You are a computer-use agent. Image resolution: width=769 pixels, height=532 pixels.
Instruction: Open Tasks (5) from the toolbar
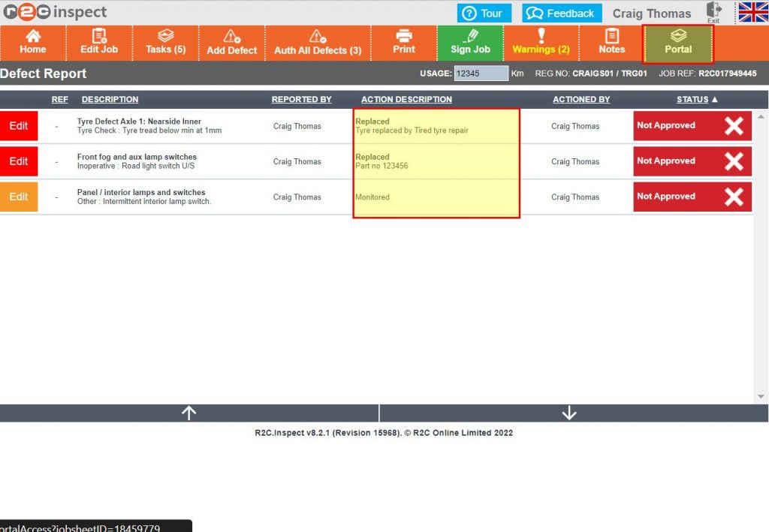tap(164, 43)
